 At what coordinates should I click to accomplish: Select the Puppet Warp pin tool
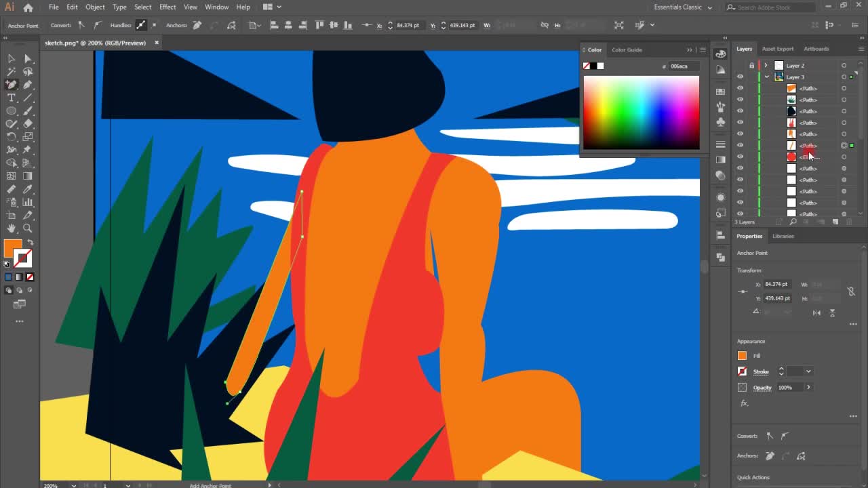(x=28, y=150)
